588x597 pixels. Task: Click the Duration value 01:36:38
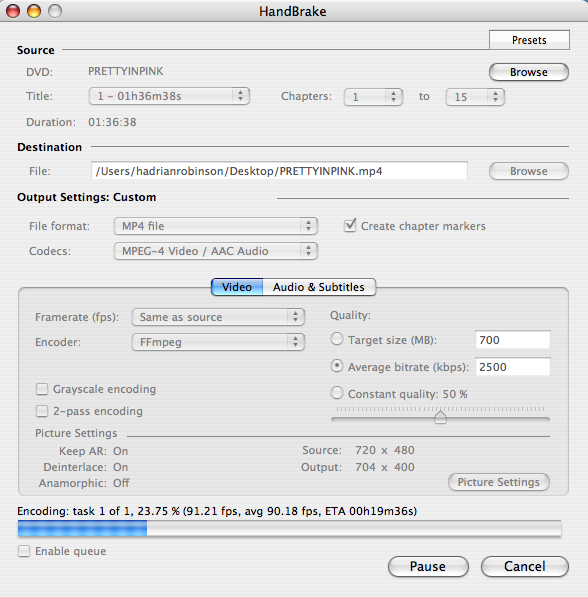coord(112,122)
